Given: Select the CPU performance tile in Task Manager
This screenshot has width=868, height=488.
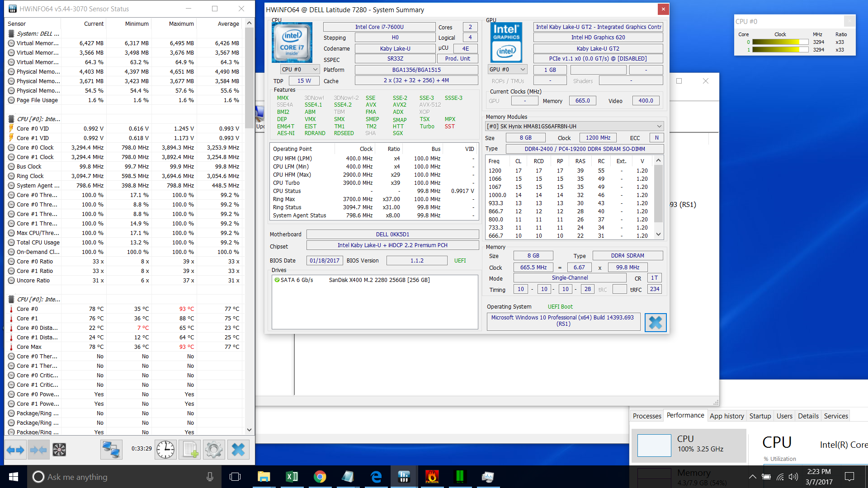Looking at the screenshot, I should [689, 445].
